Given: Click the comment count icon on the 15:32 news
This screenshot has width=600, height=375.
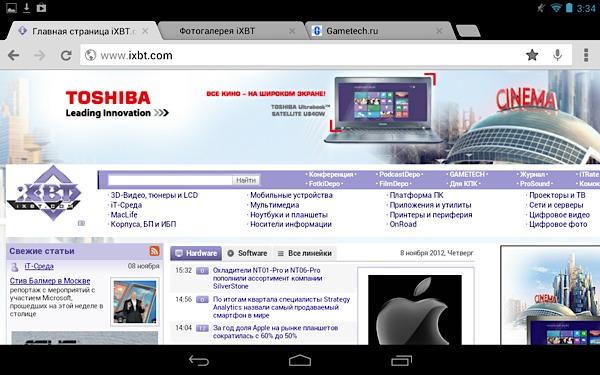Looking at the screenshot, I should 202,271.
